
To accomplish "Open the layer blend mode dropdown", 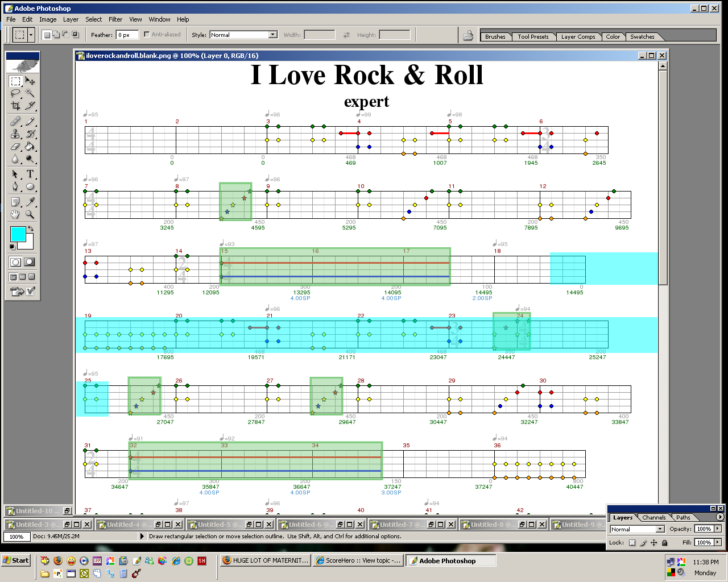I will click(637, 529).
